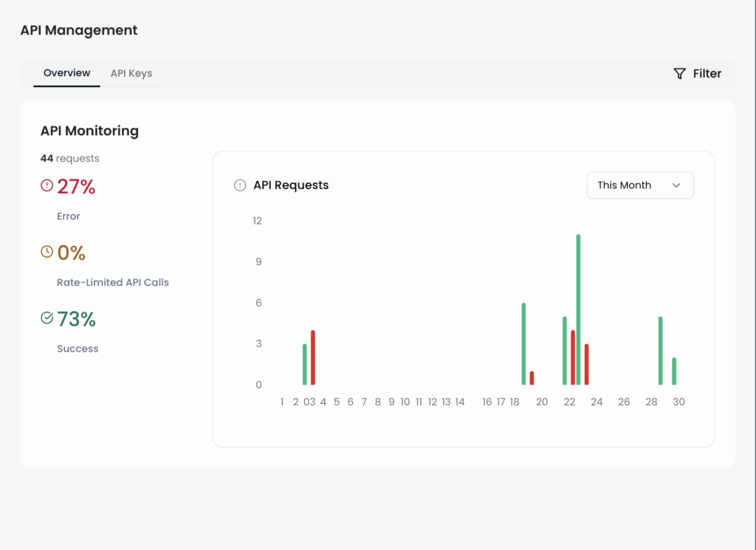Click the API Monitoring heading
The width and height of the screenshot is (756, 550).
click(x=89, y=131)
